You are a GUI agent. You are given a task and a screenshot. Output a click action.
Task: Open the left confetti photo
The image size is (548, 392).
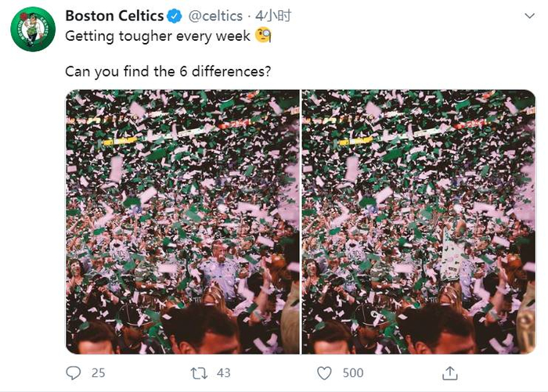point(182,221)
